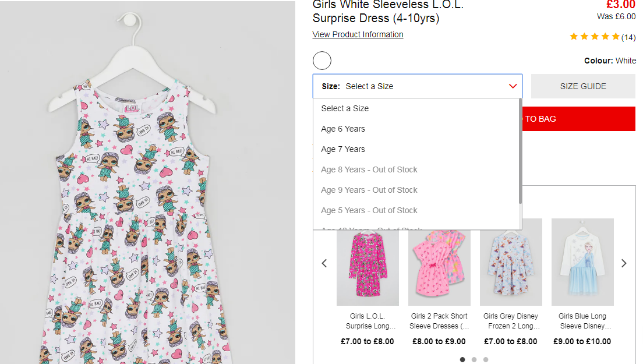Open Girls 2 Pack Short Sleeve Dresses title
The width and height of the screenshot is (643, 364).
click(439, 321)
